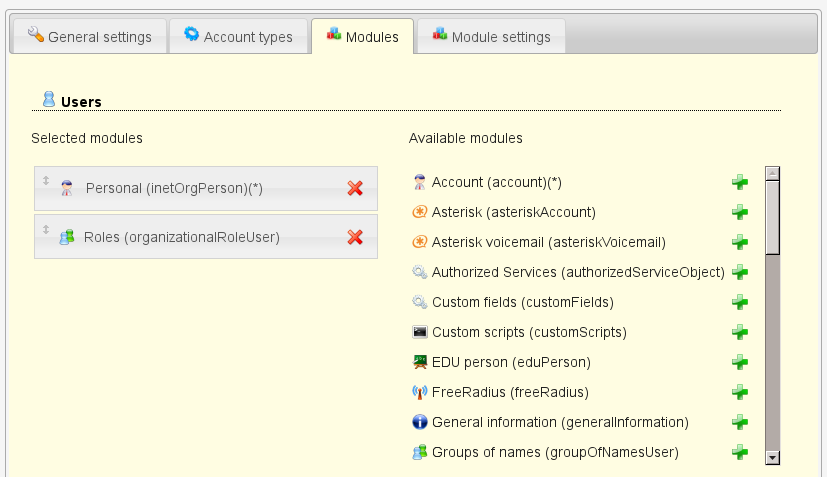Add Asterisk (asteriskAccount) module via plus icon

pyautogui.click(x=740, y=212)
